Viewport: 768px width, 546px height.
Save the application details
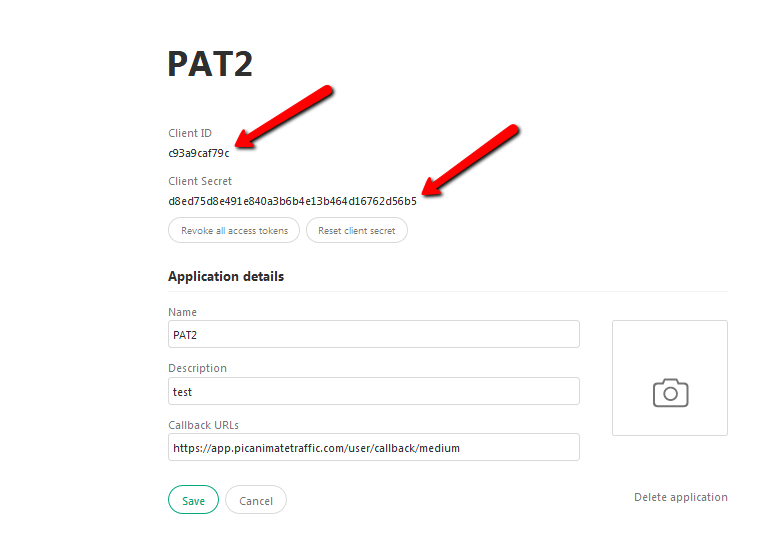[x=193, y=500]
